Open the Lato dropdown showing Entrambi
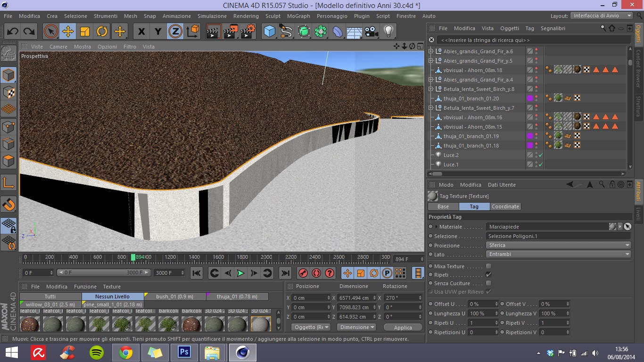The height and width of the screenshot is (362, 644). coord(558,254)
